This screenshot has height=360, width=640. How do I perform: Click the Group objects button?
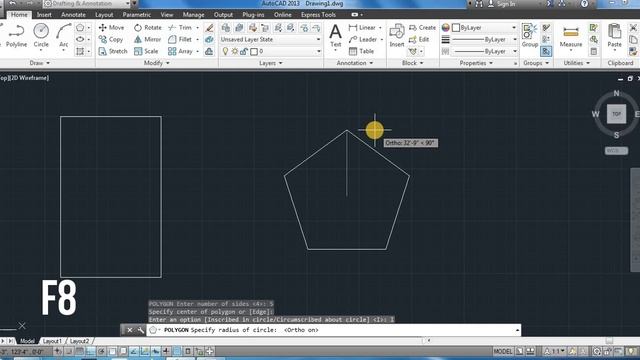[x=530, y=35]
